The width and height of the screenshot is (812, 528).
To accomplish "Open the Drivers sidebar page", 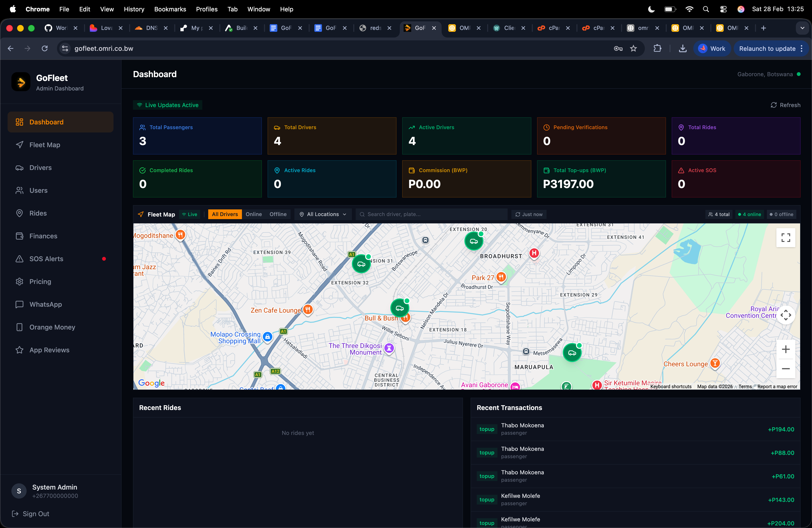I will click(60, 167).
